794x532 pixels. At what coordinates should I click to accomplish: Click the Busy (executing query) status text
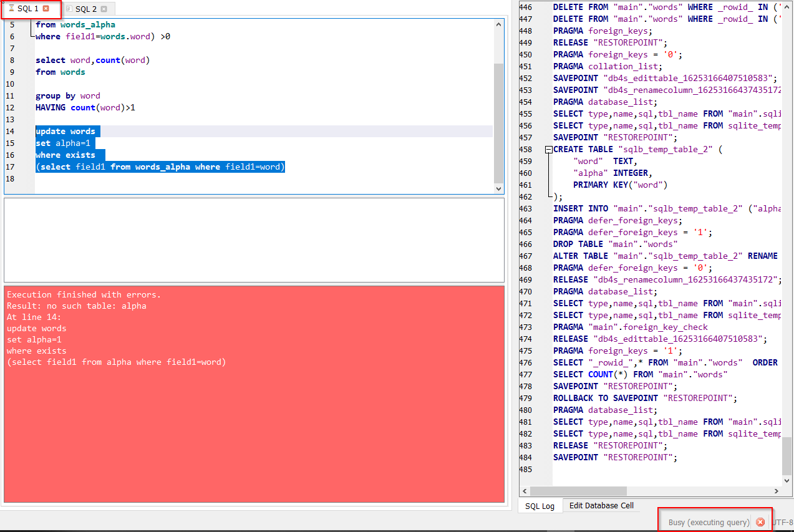(709, 522)
